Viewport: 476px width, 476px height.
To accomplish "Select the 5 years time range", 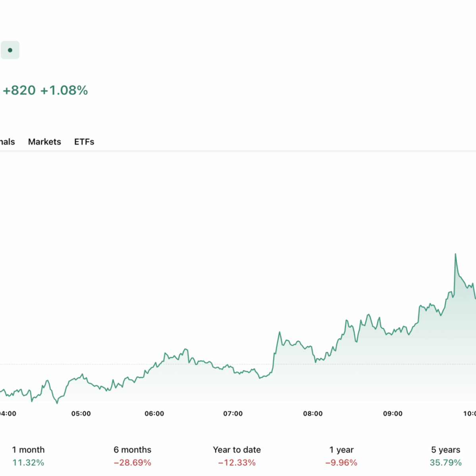I will click(445, 450).
